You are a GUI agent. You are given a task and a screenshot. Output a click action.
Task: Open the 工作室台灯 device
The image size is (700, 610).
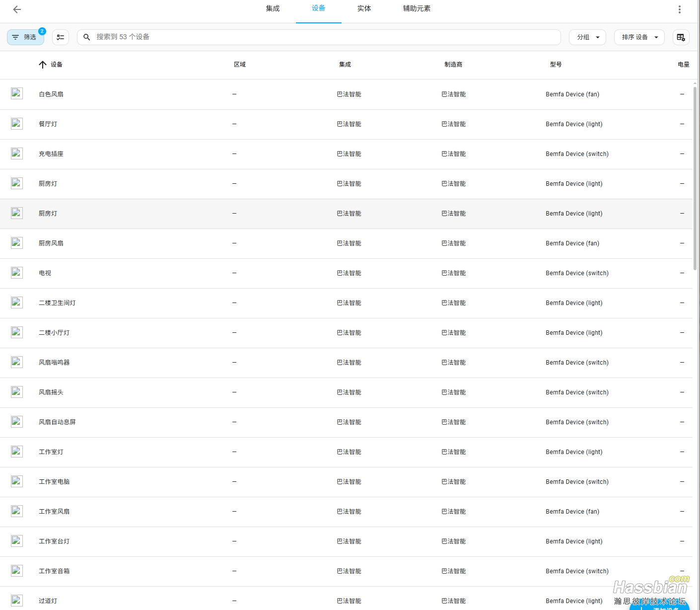[x=54, y=541]
